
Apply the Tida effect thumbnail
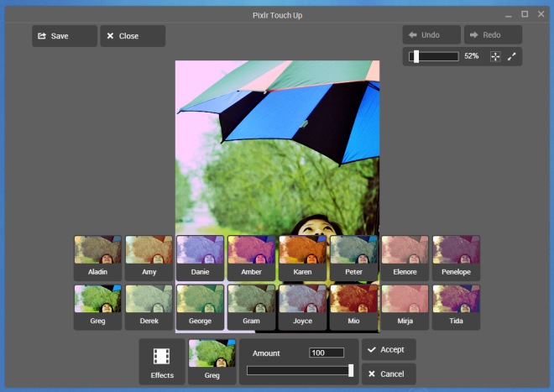(x=456, y=306)
